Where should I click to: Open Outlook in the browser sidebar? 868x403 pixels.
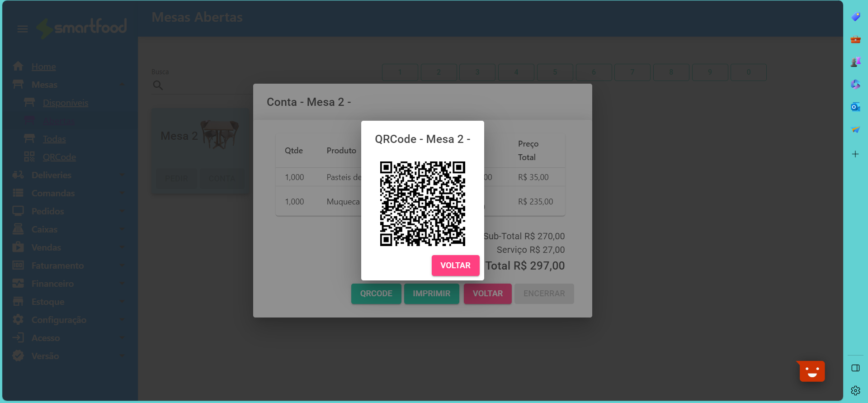pyautogui.click(x=855, y=107)
